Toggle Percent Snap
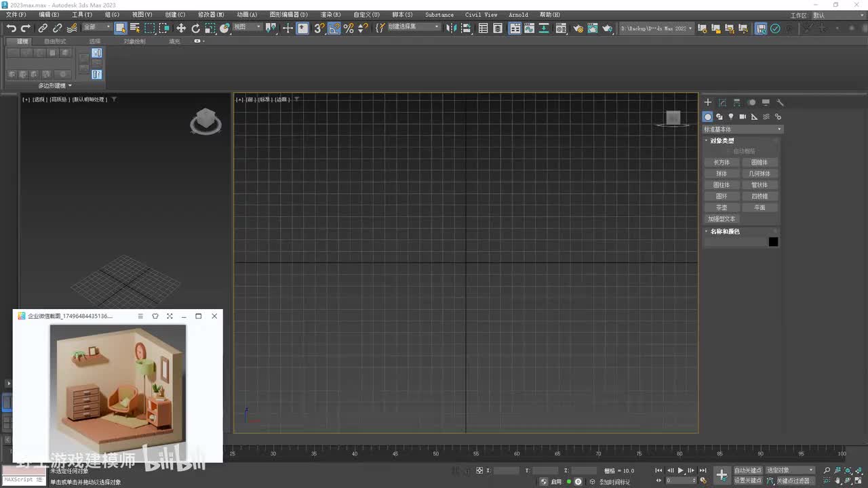Image resolution: width=868 pixels, height=488 pixels. click(349, 28)
